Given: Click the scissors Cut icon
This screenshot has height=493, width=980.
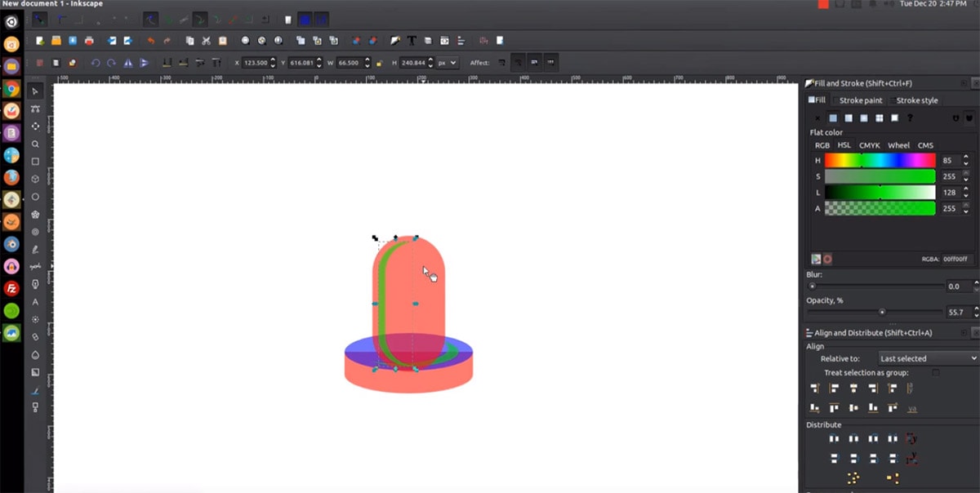Looking at the screenshot, I should pyautogui.click(x=207, y=41).
